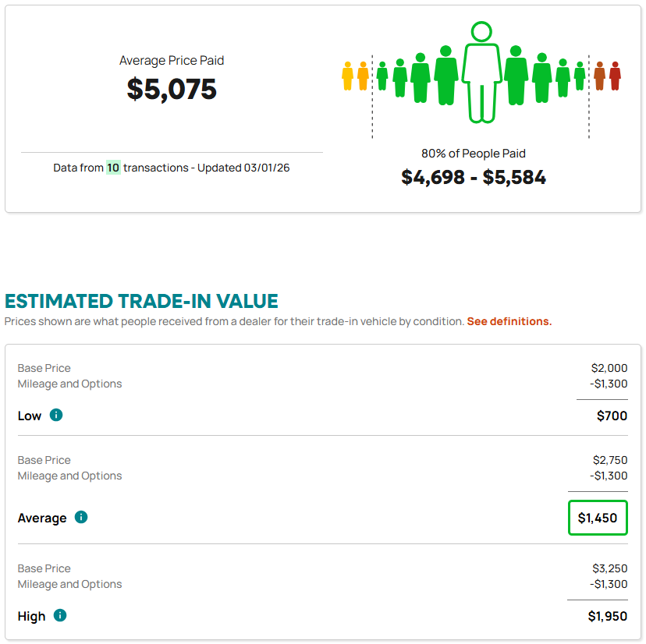
Task: Click the orange-brown person icon on right
Action: coord(599,76)
